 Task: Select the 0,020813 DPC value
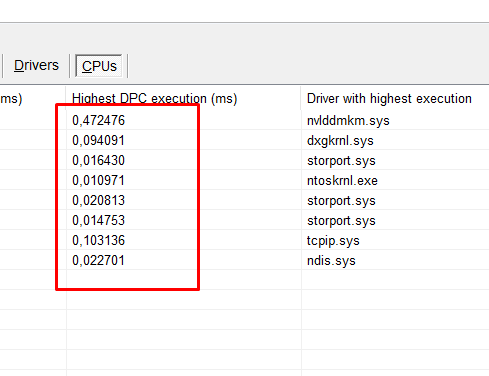98,200
